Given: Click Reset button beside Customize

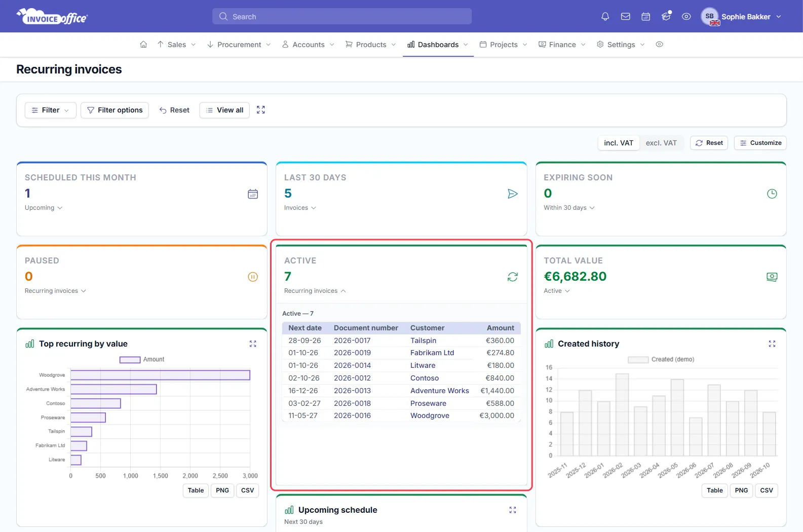Looking at the screenshot, I should click(709, 143).
